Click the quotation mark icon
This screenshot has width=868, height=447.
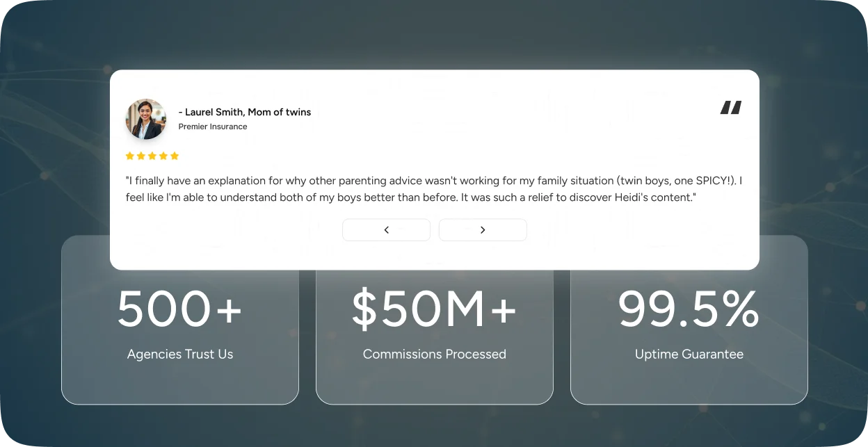[x=731, y=107]
